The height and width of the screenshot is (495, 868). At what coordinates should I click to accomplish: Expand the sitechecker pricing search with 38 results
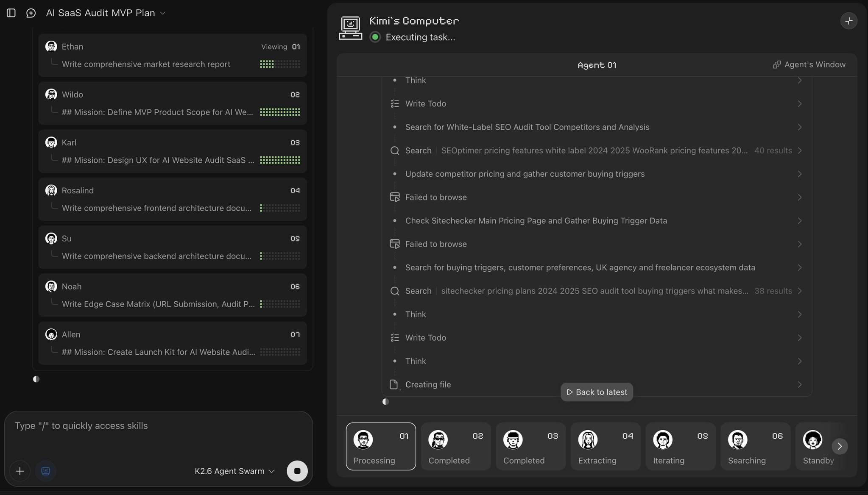(597, 291)
